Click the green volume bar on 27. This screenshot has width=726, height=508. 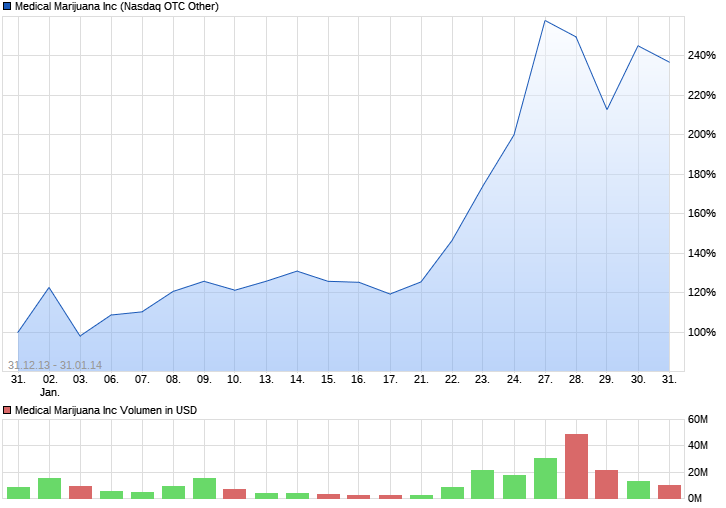click(x=545, y=478)
